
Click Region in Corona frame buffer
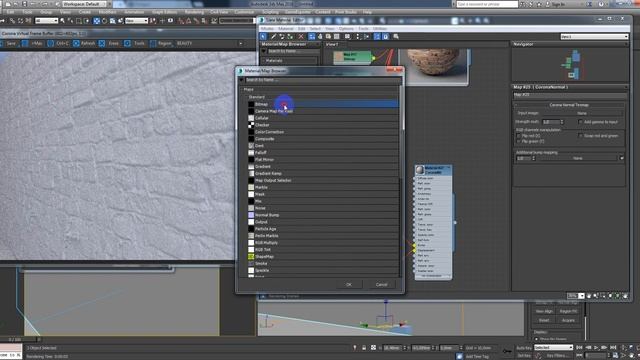[x=161, y=43]
